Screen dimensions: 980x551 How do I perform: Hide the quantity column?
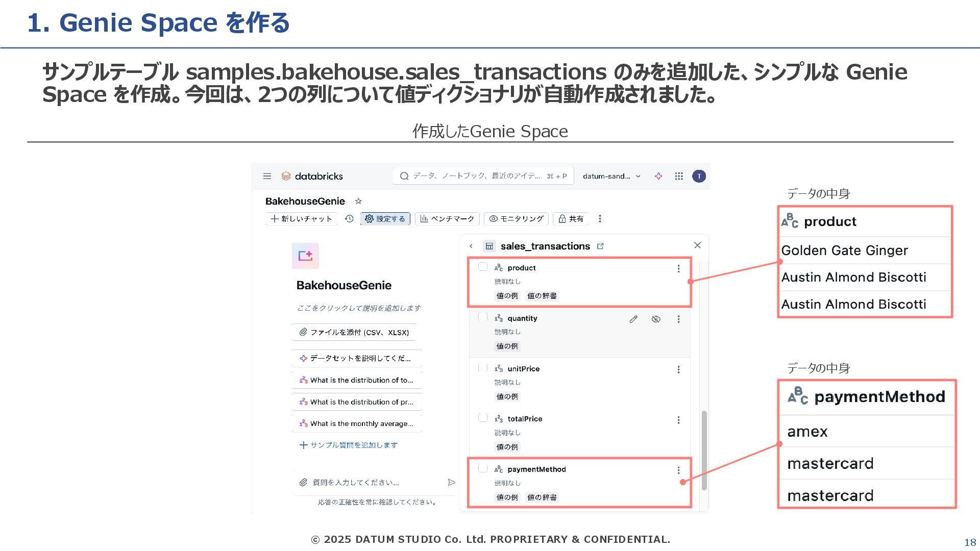click(x=656, y=319)
